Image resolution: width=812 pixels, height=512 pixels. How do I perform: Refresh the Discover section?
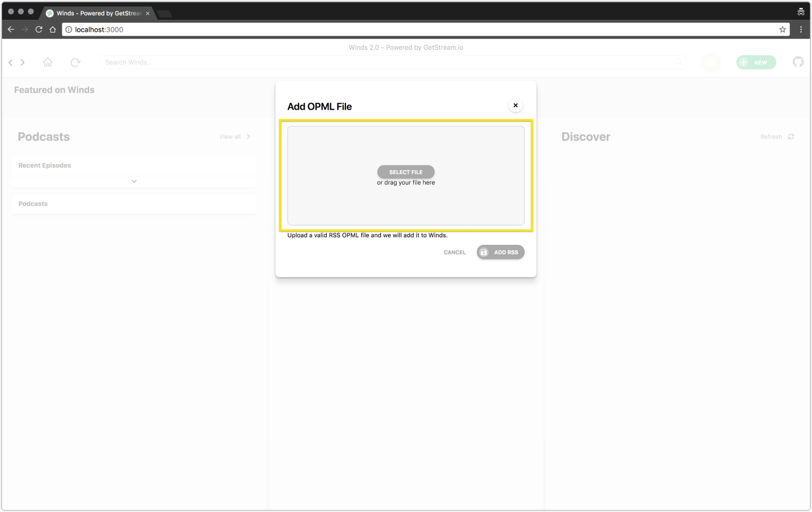[x=777, y=137]
